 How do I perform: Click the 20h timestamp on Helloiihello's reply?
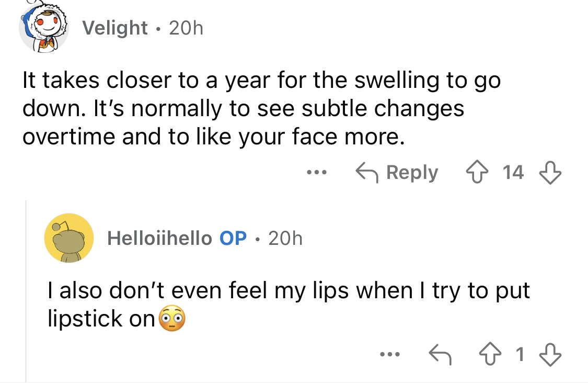285,238
